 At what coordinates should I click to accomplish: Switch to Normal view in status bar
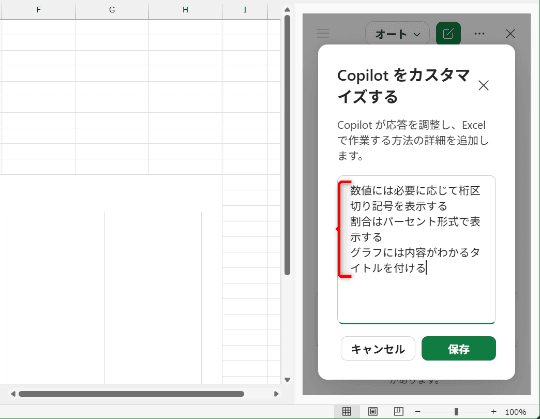(x=346, y=411)
